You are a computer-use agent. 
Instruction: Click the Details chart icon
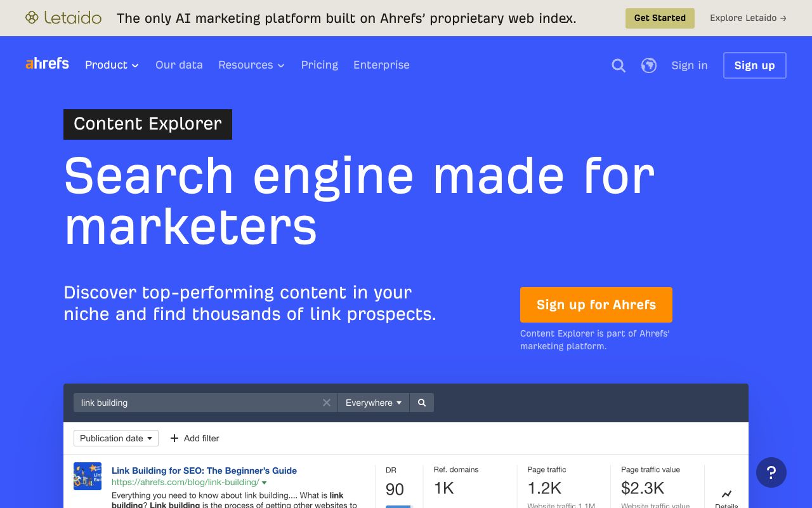pyautogui.click(x=727, y=494)
